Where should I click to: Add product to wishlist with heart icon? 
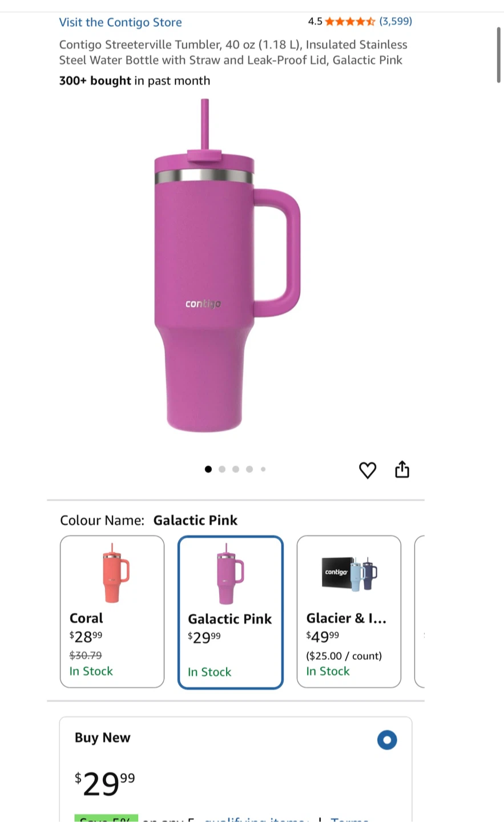pos(368,470)
